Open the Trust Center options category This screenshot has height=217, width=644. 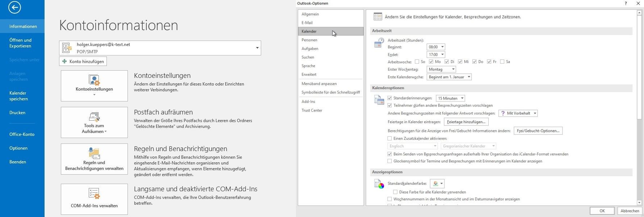331,110
